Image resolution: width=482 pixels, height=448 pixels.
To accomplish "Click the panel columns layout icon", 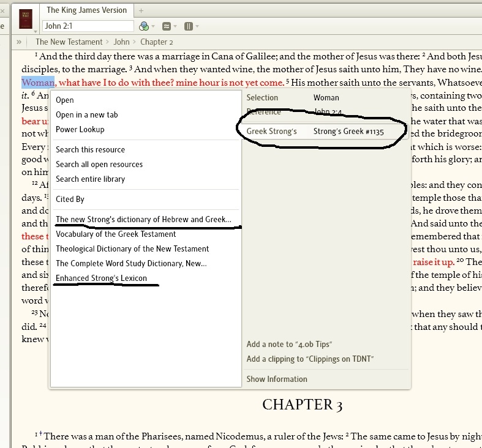I will pos(189,26).
